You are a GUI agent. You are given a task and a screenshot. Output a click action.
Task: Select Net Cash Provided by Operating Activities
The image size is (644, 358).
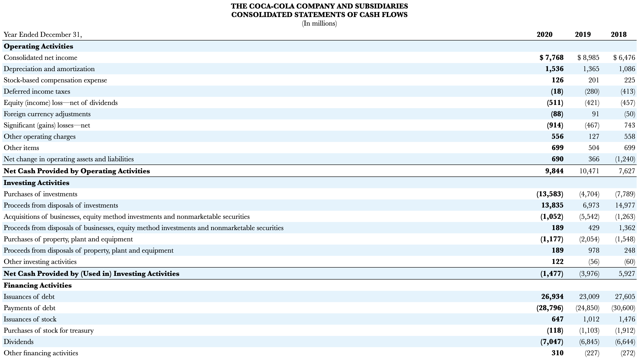point(77,171)
